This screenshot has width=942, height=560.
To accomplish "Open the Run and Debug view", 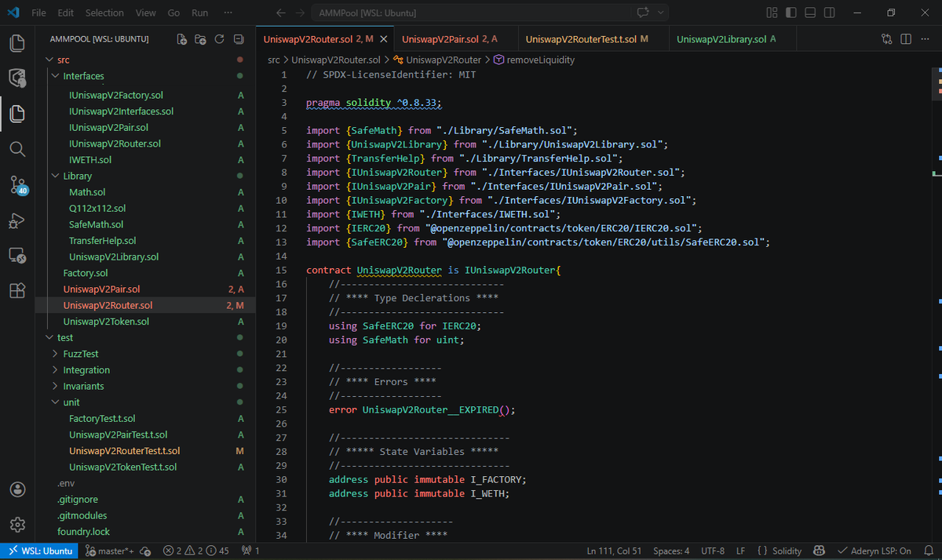I will coord(17,221).
